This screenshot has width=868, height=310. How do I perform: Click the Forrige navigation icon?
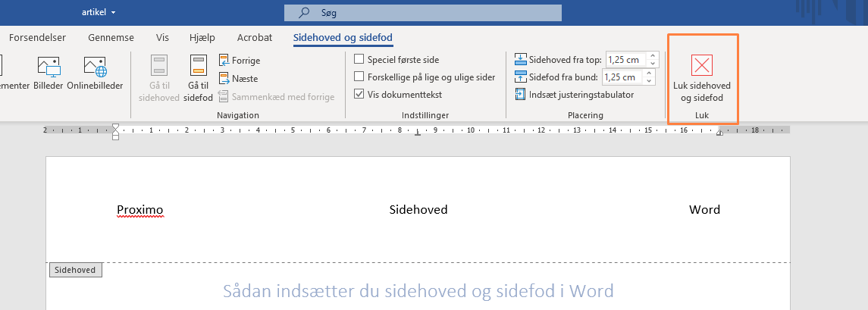pyautogui.click(x=224, y=61)
